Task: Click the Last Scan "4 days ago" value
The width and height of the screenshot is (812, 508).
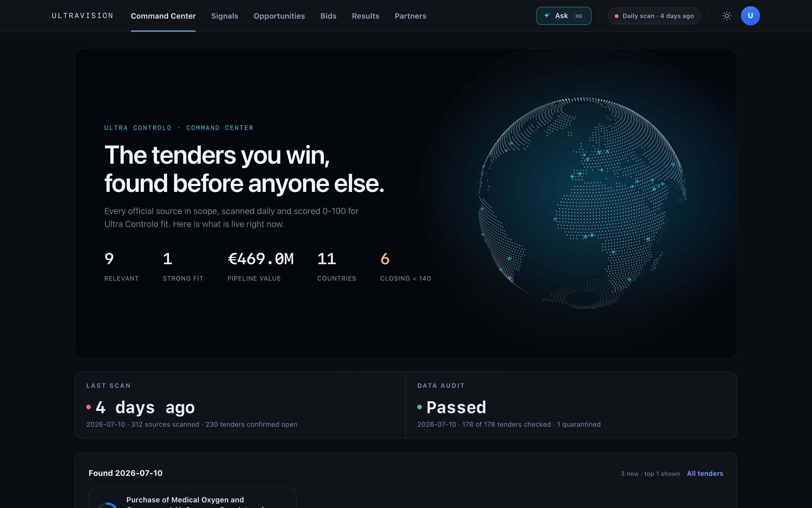Action: (145, 407)
